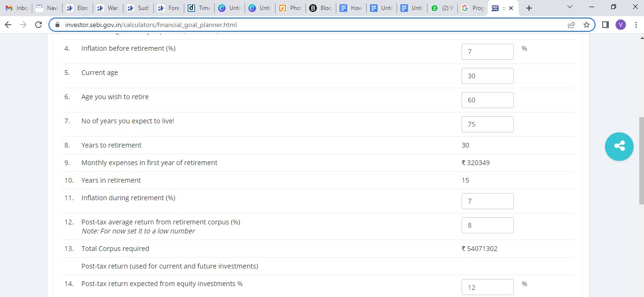Click the page vertical scrollbar
Image resolution: width=644 pixels, height=297 pixels.
coord(641,161)
